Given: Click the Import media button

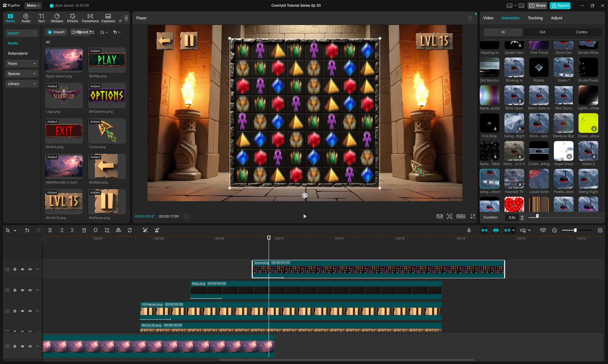Looking at the screenshot, I should coord(56,32).
